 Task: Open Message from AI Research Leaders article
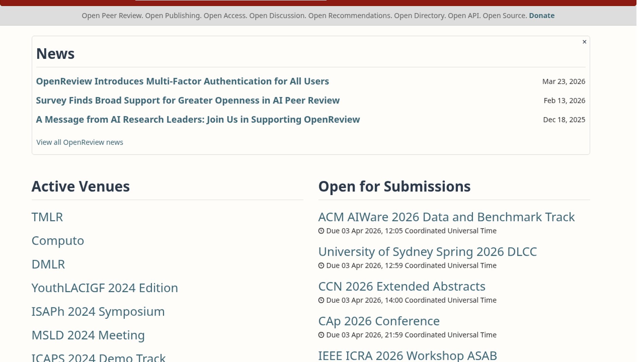click(x=198, y=120)
